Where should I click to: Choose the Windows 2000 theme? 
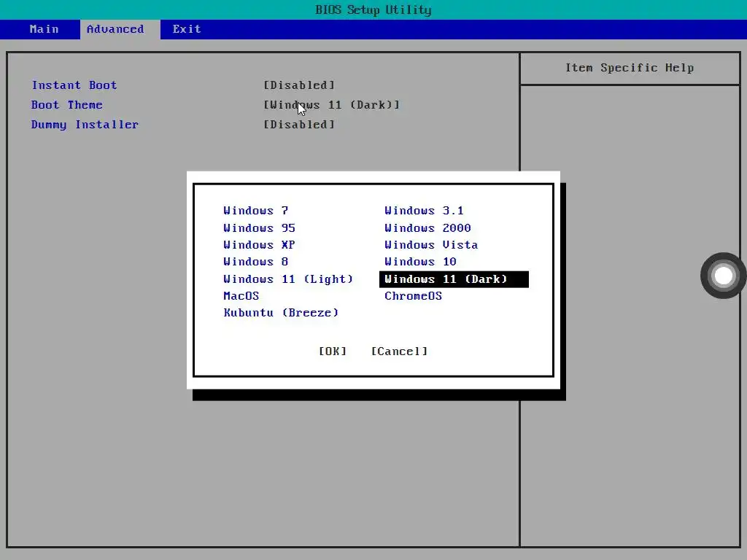pyautogui.click(x=427, y=227)
